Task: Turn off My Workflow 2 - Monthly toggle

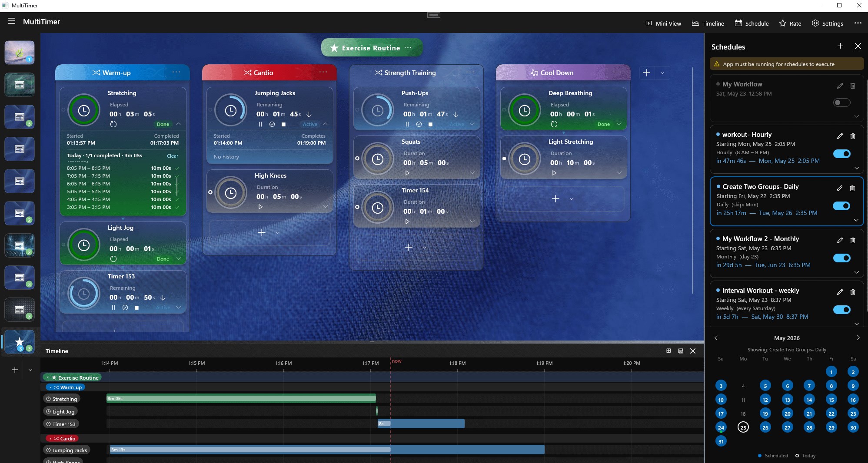Action: coord(842,258)
